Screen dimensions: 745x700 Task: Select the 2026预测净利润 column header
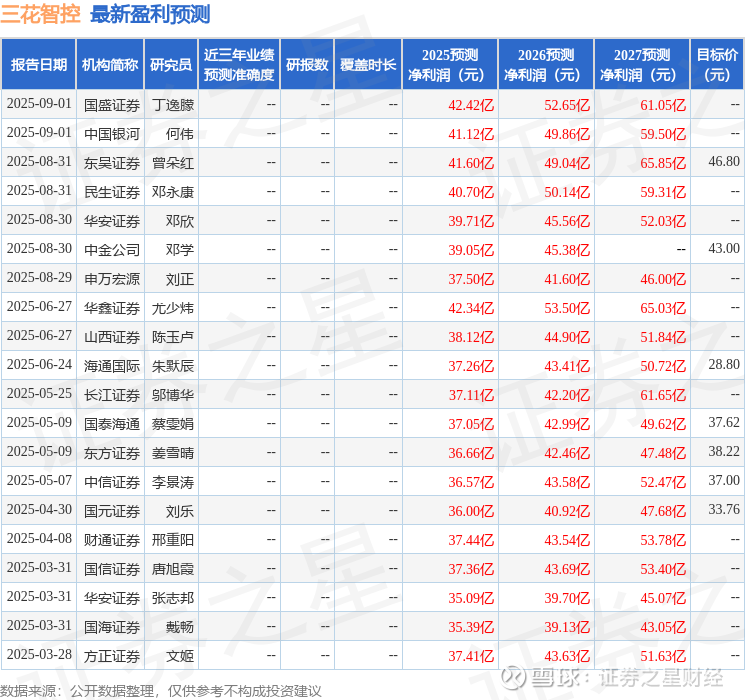[546, 65]
